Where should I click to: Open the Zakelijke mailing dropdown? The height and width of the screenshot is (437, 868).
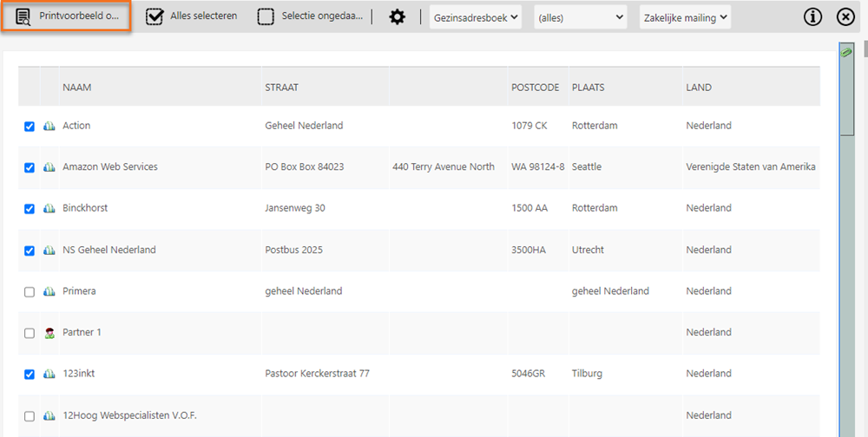click(686, 17)
